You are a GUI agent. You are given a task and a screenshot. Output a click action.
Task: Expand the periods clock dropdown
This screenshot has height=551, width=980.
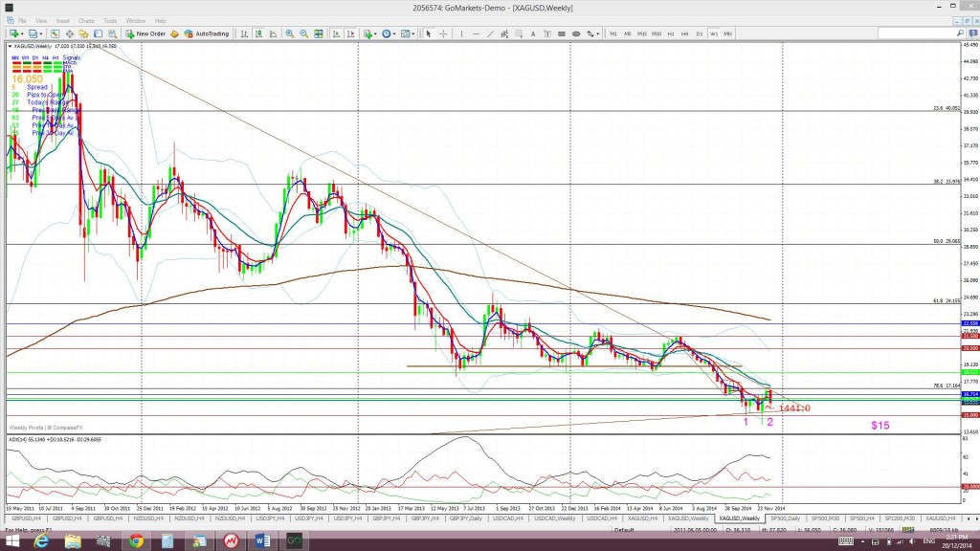pyautogui.click(x=390, y=33)
